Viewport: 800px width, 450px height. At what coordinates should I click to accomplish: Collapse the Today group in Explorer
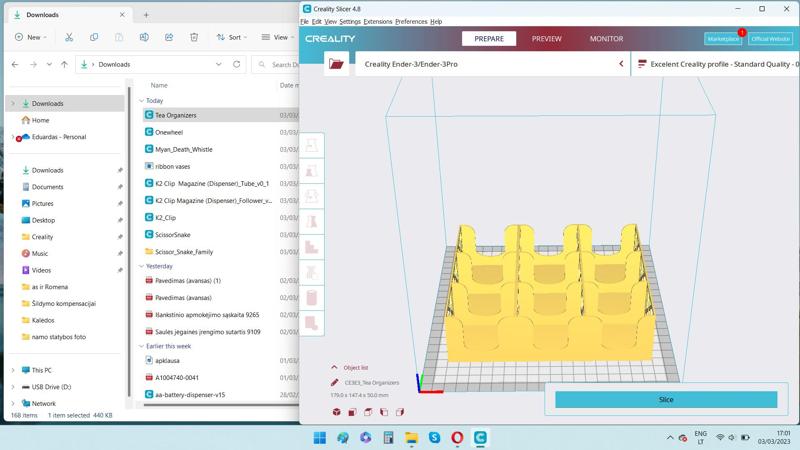(x=141, y=101)
